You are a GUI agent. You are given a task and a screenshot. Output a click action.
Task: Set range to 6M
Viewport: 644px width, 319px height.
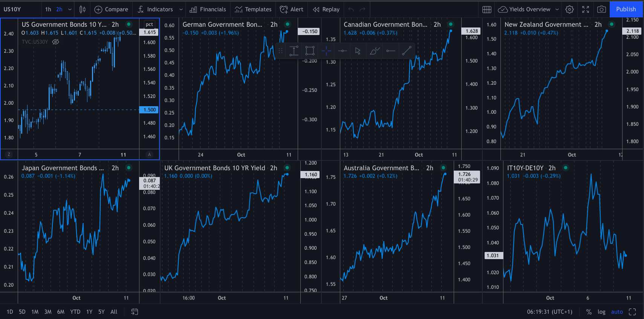pyautogui.click(x=61, y=312)
